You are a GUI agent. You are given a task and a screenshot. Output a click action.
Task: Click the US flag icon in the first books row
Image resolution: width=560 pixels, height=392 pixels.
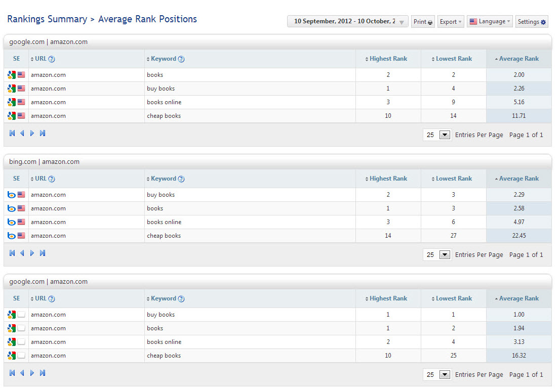coord(21,75)
